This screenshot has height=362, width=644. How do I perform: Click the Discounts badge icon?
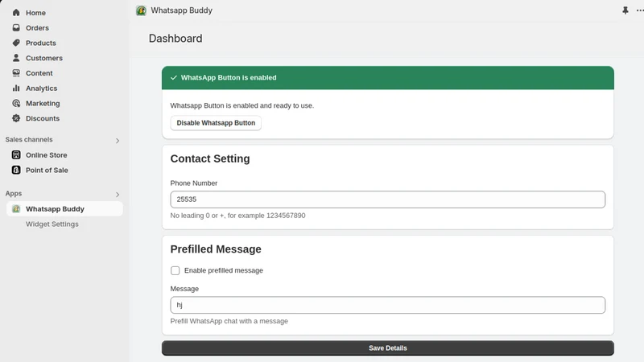[x=16, y=118]
